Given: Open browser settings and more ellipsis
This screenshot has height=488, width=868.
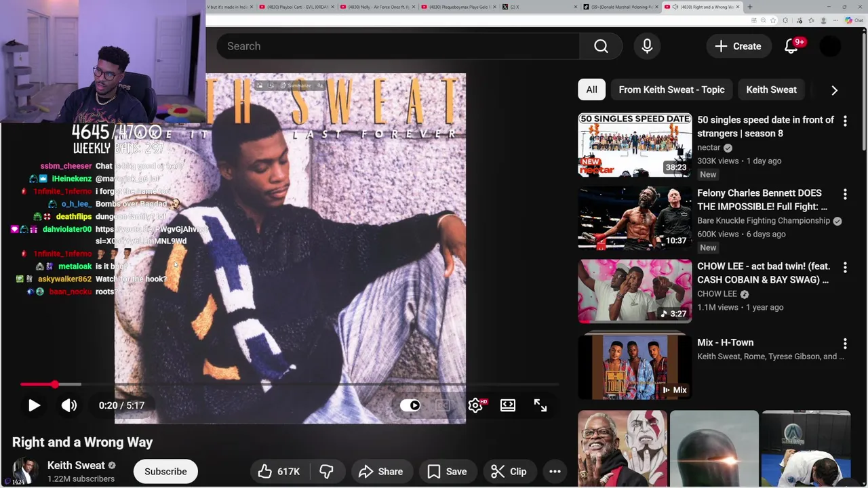Looking at the screenshot, I should (835, 20).
